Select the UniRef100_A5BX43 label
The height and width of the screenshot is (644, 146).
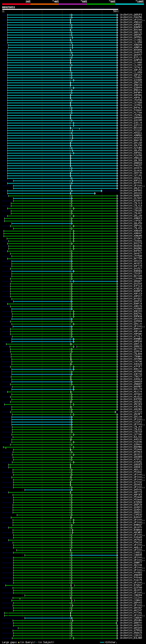click(x=131, y=22)
